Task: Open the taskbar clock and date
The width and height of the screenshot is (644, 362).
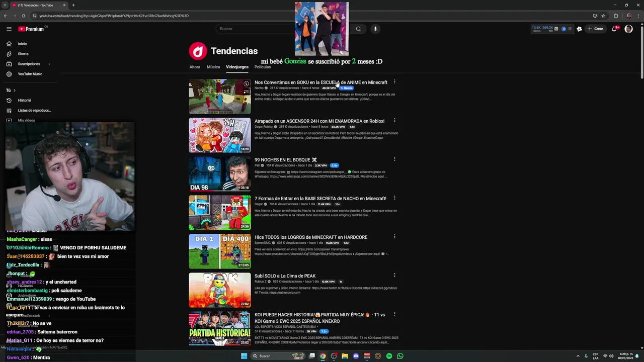Action: click(626, 356)
